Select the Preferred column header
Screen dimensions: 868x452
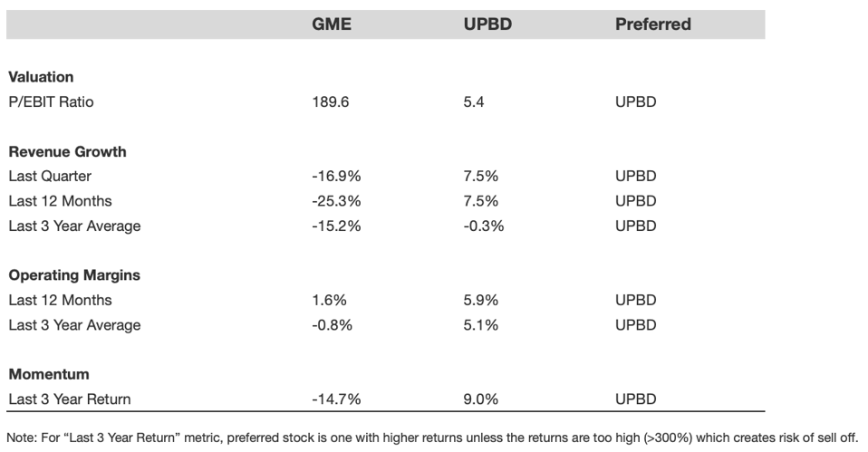pyautogui.click(x=652, y=24)
